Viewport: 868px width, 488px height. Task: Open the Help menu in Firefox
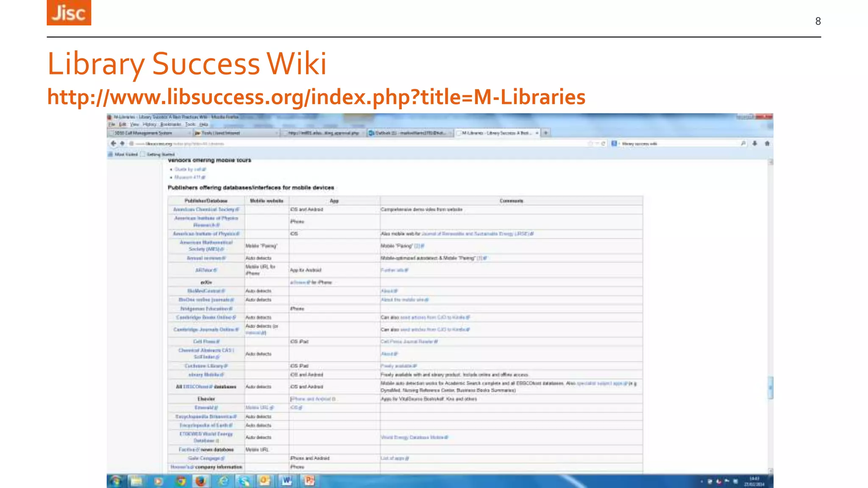(x=203, y=125)
